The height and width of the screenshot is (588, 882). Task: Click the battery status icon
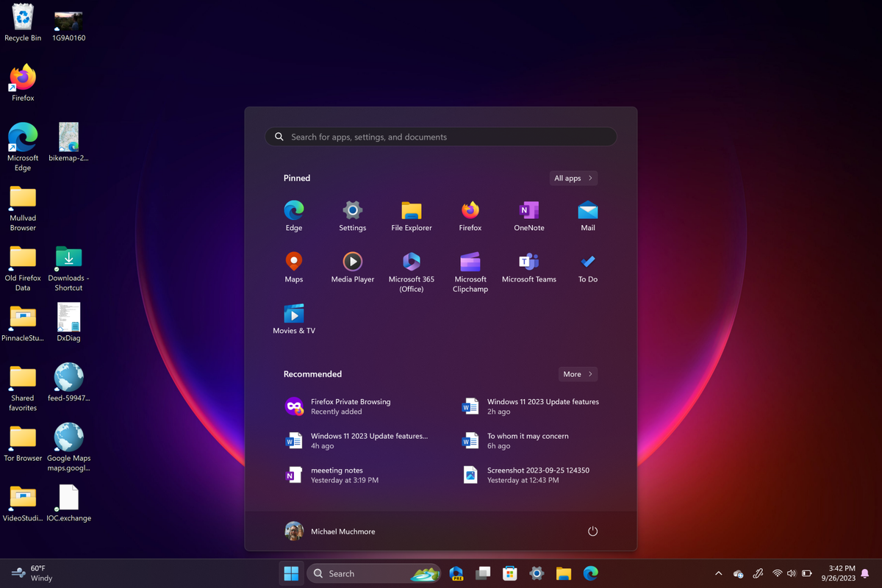(806, 573)
